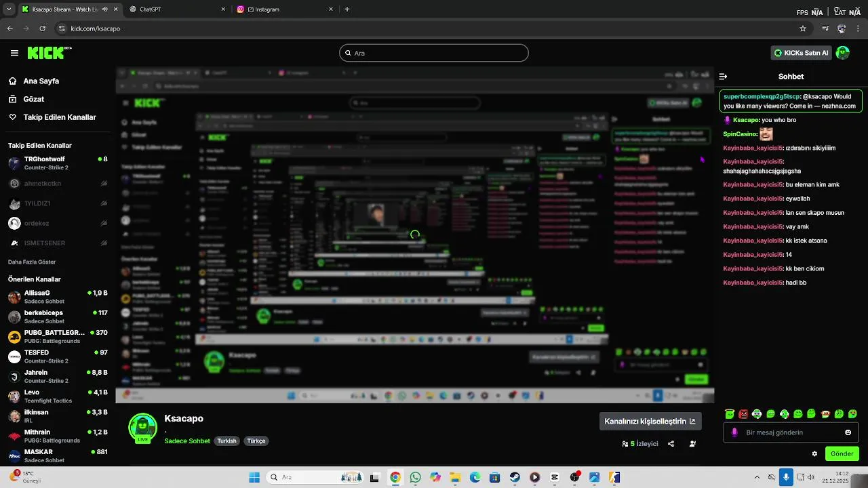Screen dimensions: 868x488
Task: Open MASKAR recommended channel
Action: point(58,455)
